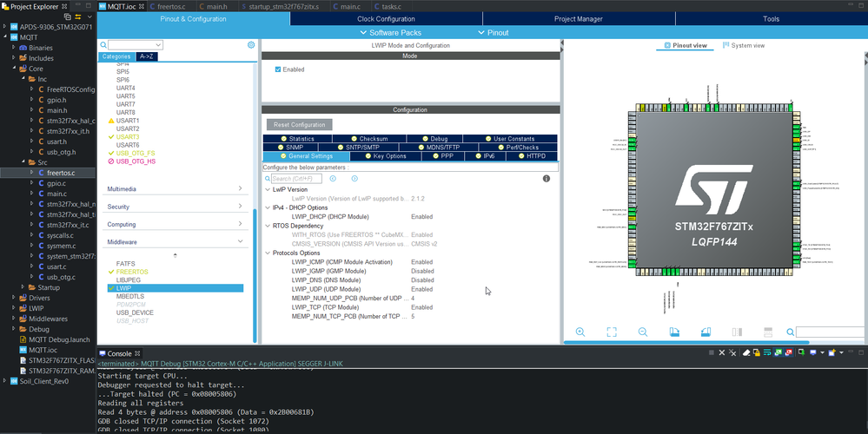The image size is (868, 434).
Task: Uncheck the LWIP Enabled checkbox
Action: [x=278, y=69]
